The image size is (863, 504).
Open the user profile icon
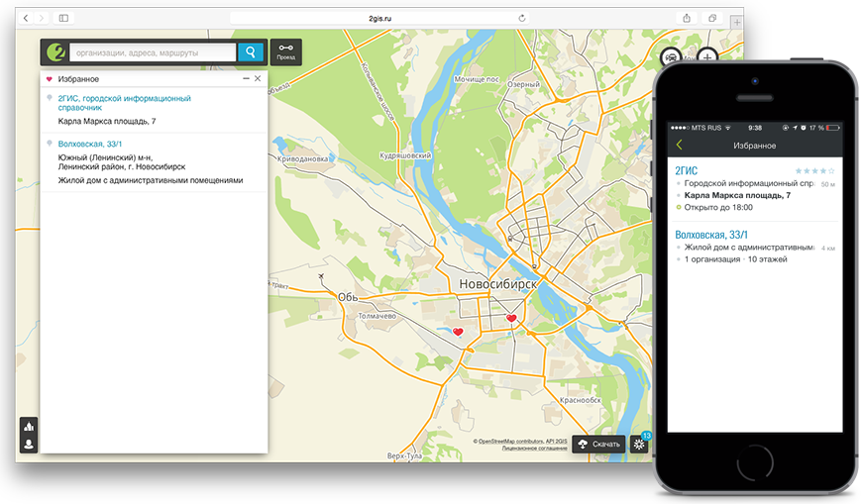[29, 444]
